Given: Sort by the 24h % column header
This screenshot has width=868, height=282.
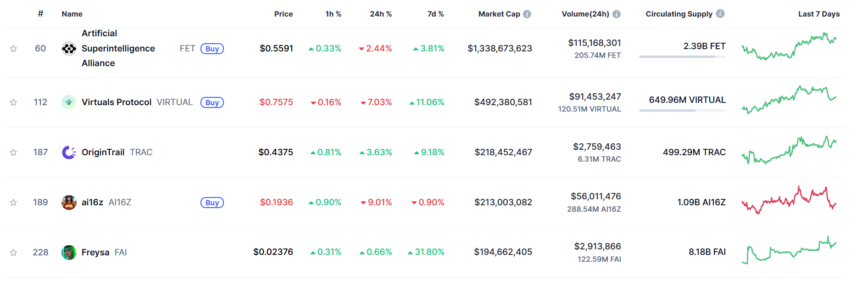Looking at the screenshot, I should 380,14.
